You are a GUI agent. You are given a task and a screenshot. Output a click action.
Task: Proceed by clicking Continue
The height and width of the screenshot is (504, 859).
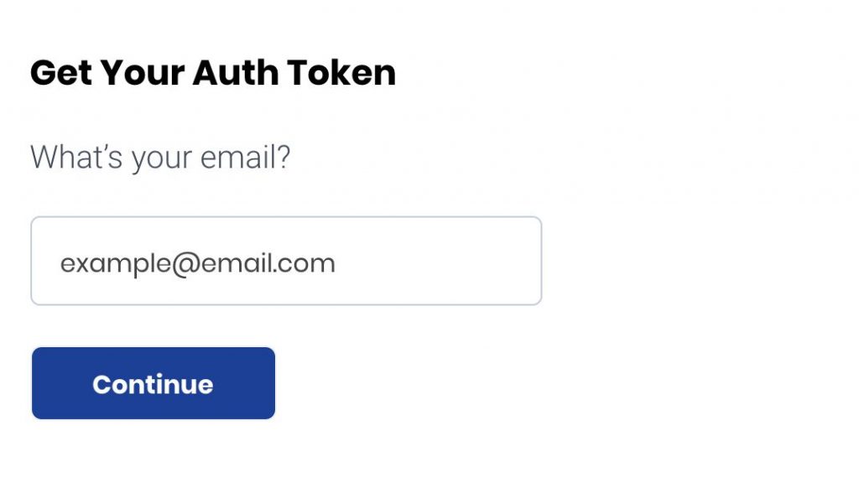point(154,383)
